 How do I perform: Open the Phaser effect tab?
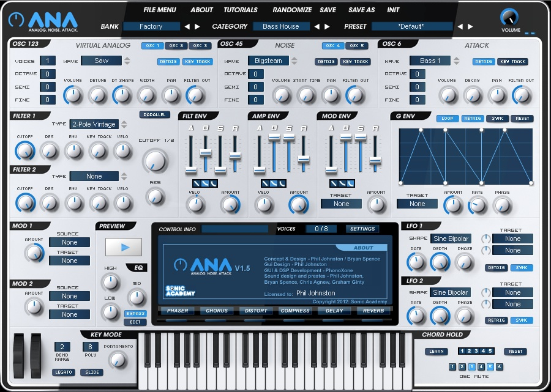point(178,311)
